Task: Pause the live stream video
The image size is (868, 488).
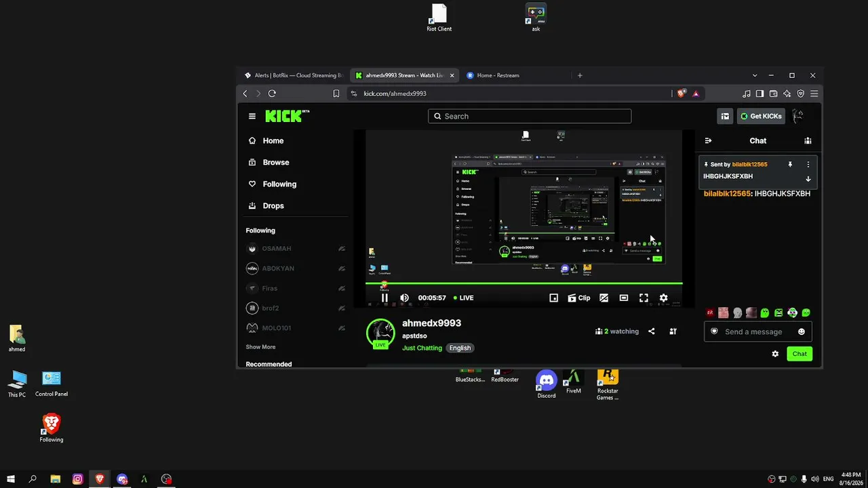Action: coord(384,298)
